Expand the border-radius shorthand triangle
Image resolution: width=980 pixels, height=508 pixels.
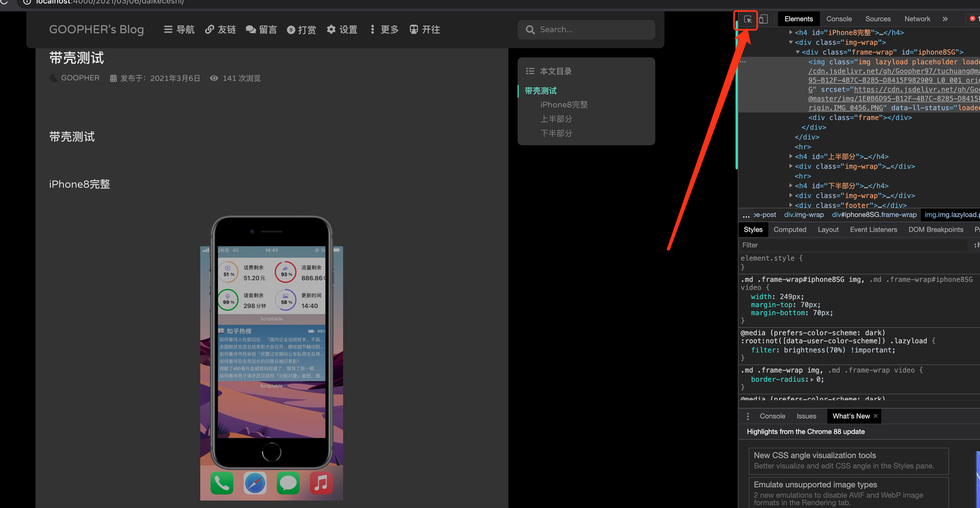[x=812, y=380]
